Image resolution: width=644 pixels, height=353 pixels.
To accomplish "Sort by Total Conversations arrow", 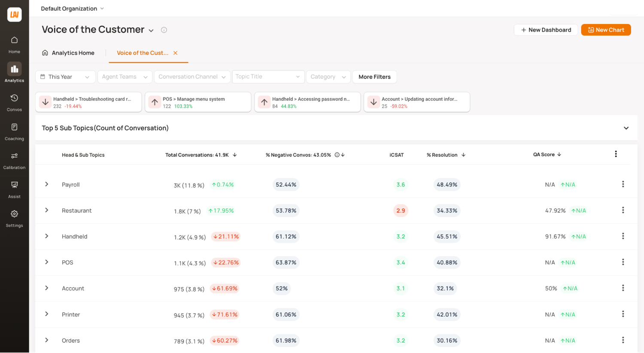I will coord(235,155).
